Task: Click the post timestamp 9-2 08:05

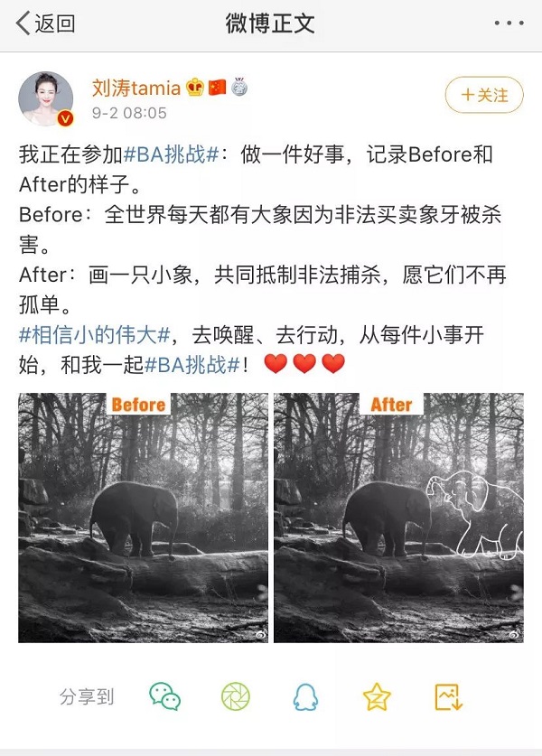Action: click(129, 113)
